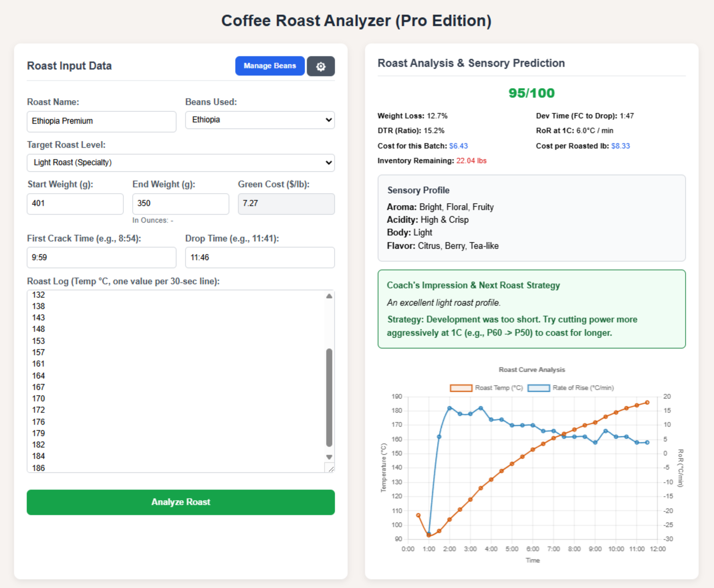Select the Start Weight field

coord(75,204)
